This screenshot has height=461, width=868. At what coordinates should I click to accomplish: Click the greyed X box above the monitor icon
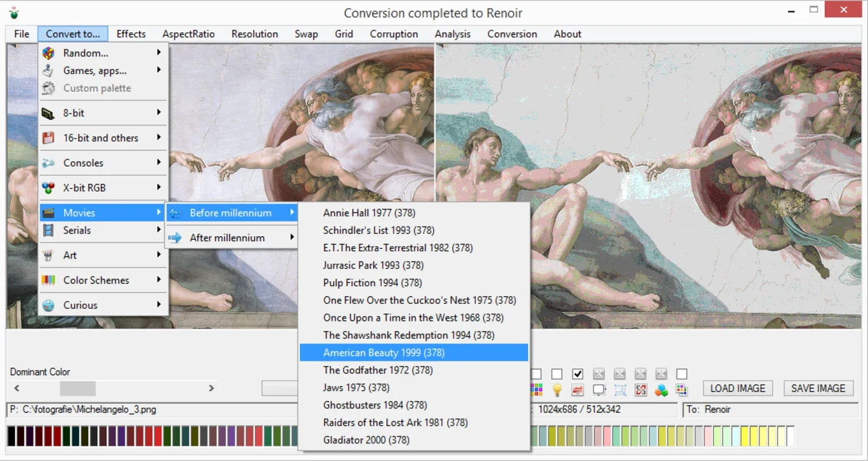[599, 374]
